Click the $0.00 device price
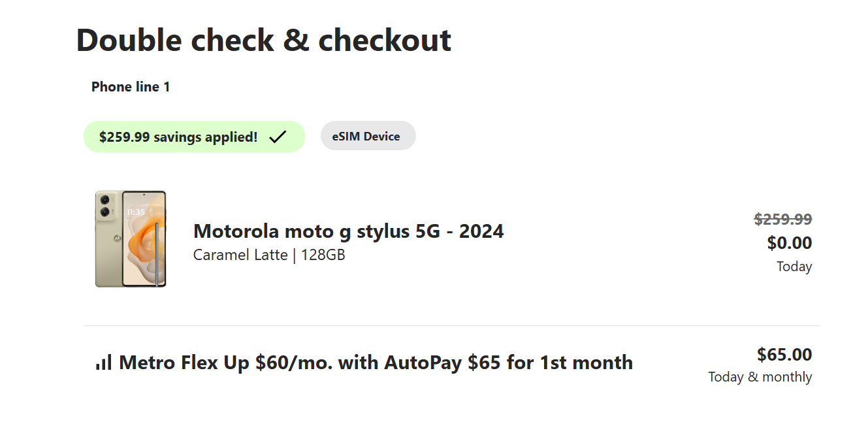 [789, 243]
